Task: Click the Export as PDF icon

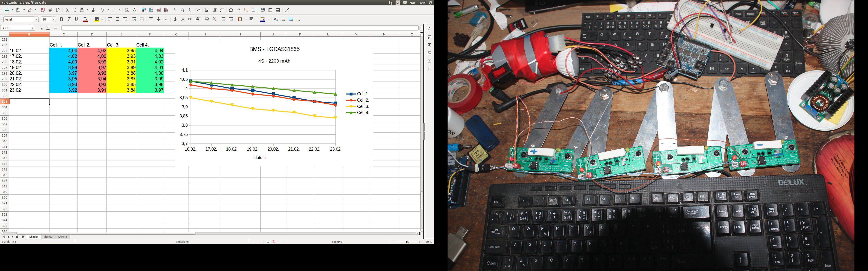Action: coord(43,10)
